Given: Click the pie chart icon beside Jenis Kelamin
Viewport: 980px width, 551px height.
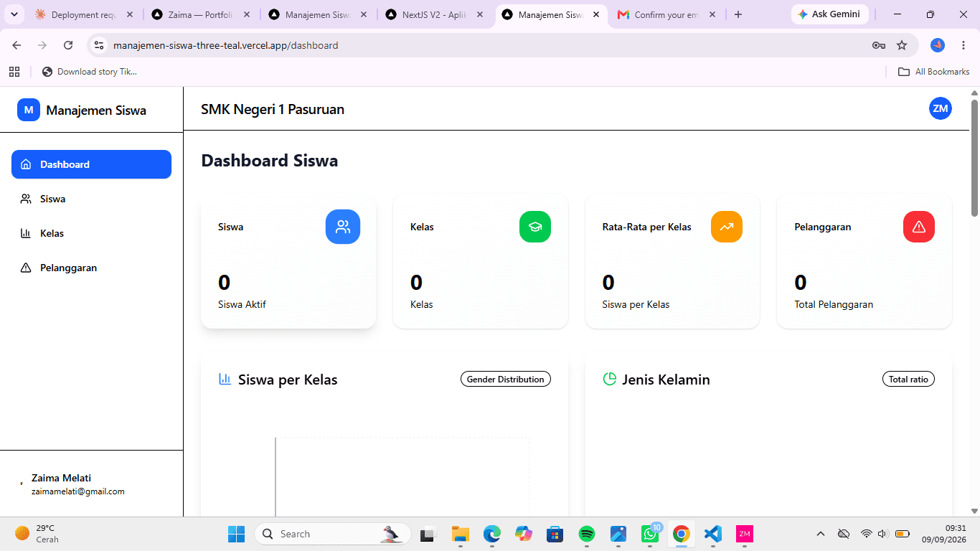Looking at the screenshot, I should point(610,379).
